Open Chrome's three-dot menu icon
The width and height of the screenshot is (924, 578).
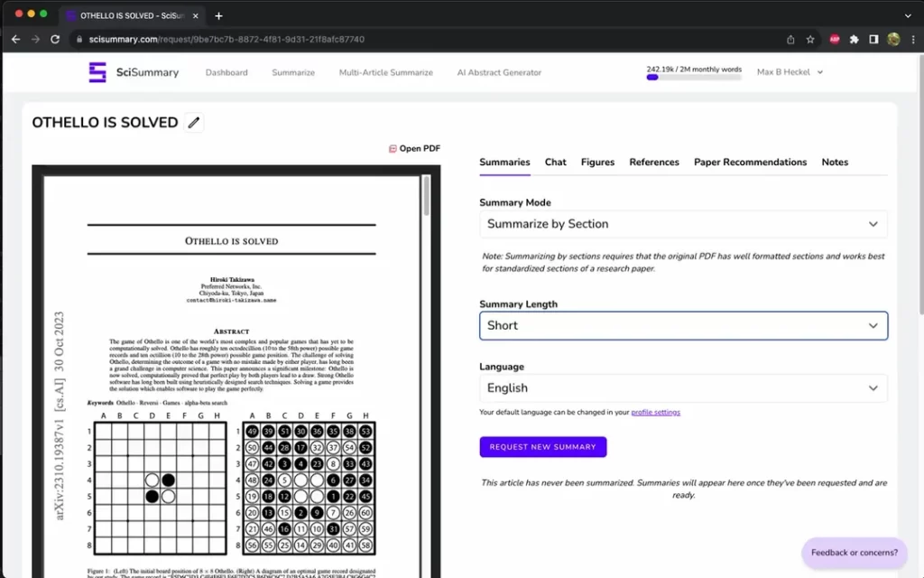click(x=914, y=39)
